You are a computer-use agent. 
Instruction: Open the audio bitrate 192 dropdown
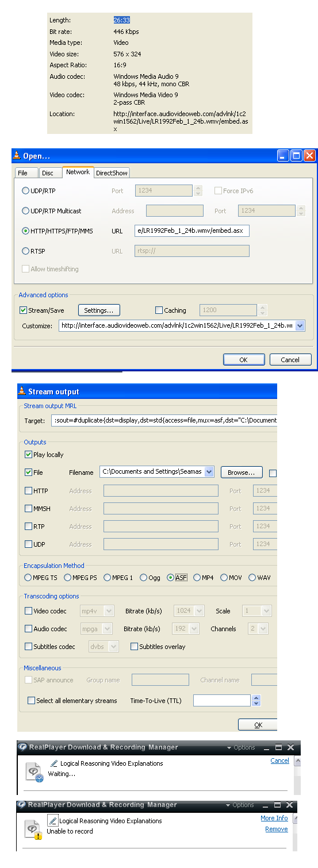tap(194, 629)
